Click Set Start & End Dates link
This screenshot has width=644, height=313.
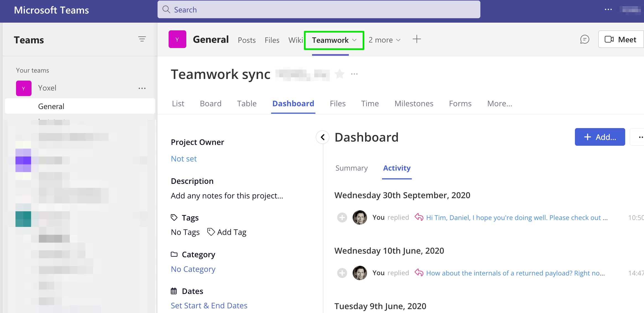pyautogui.click(x=209, y=306)
